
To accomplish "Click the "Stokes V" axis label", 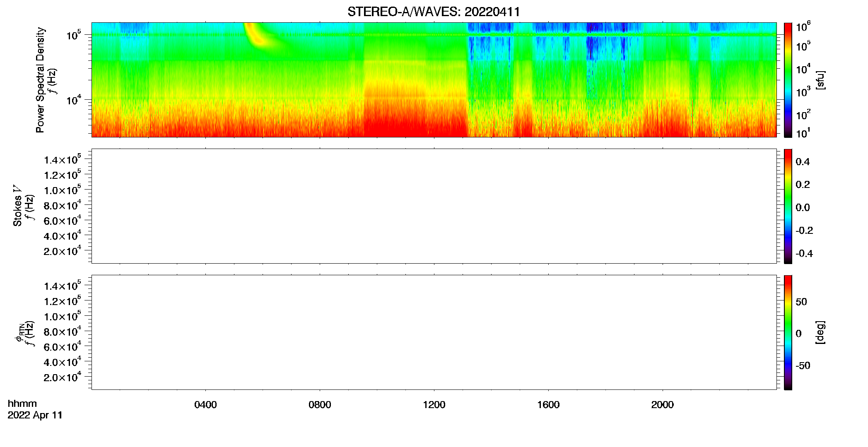I will coord(17,206).
